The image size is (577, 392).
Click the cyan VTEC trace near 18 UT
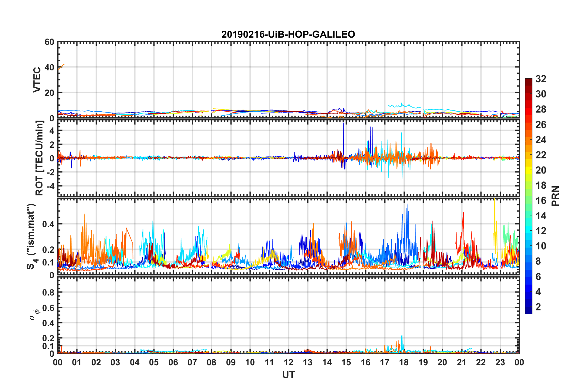pos(404,106)
